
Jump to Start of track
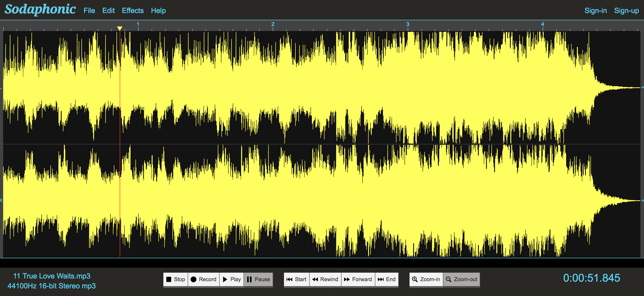point(297,279)
